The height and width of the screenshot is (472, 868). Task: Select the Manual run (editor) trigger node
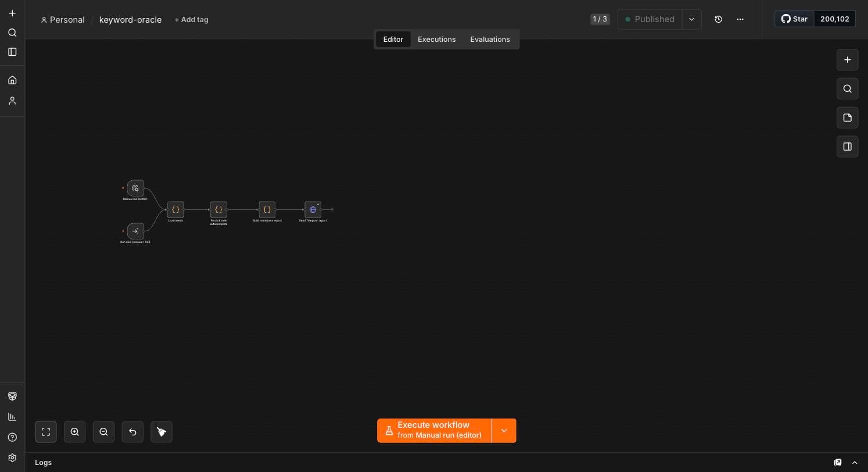coord(135,188)
